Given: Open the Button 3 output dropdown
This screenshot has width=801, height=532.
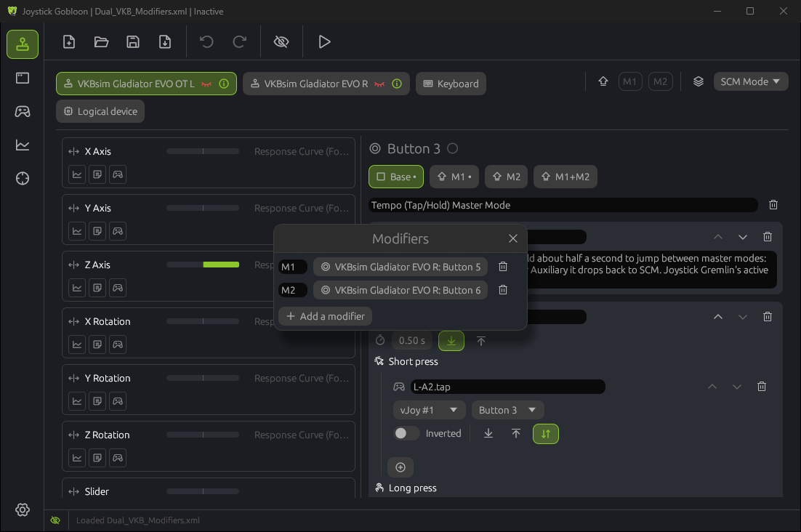Looking at the screenshot, I should [508, 410].
